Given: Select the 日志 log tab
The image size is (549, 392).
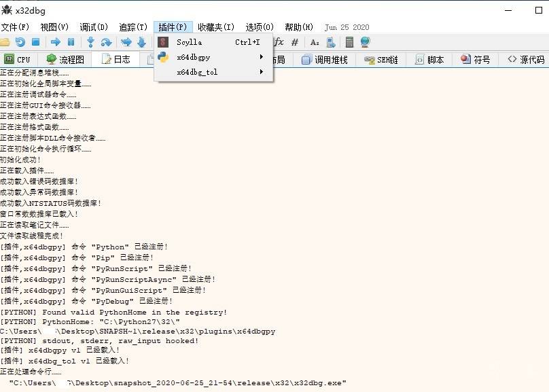Looking at the screenshot, I should (116, 60).
